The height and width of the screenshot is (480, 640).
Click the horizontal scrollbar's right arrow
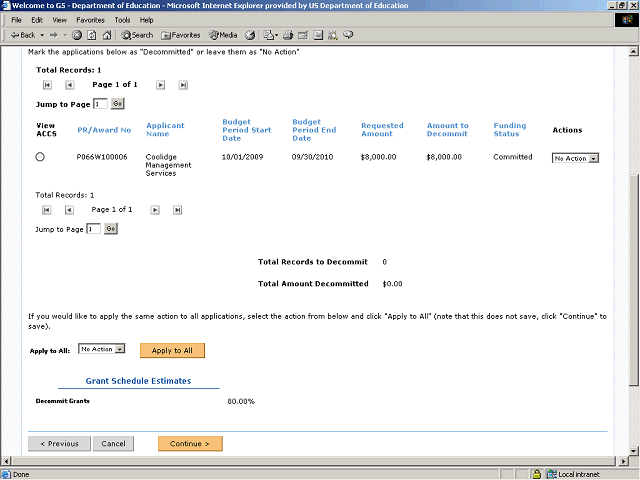[622, 461]
